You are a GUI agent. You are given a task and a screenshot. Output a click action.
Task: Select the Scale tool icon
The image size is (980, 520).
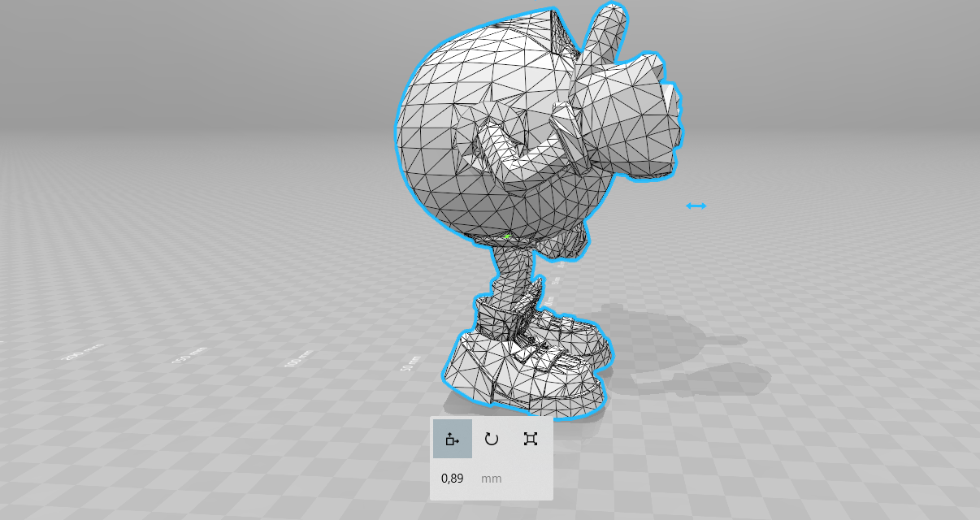pyautogui.click(x=531, y=439)
